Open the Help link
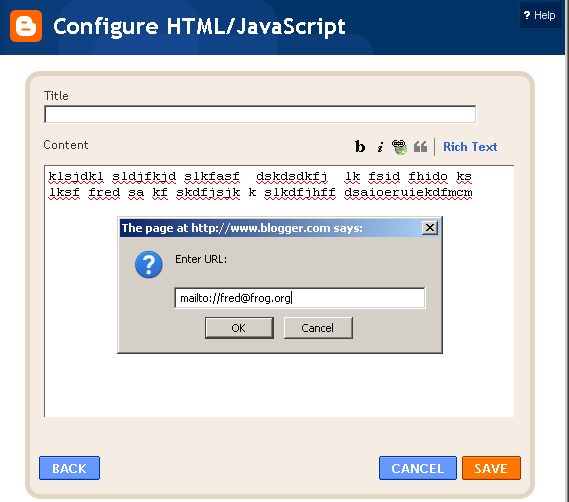 [x=540, y=15]
